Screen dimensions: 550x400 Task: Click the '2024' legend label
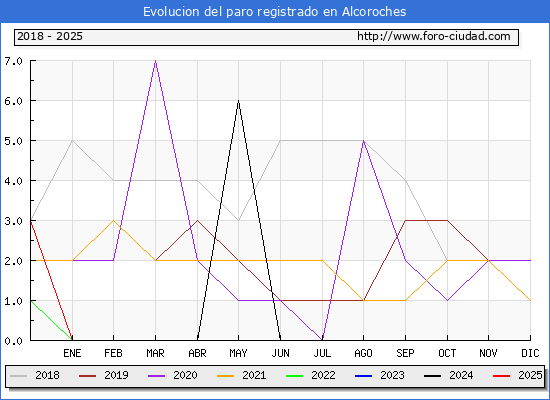click(461, 375)
